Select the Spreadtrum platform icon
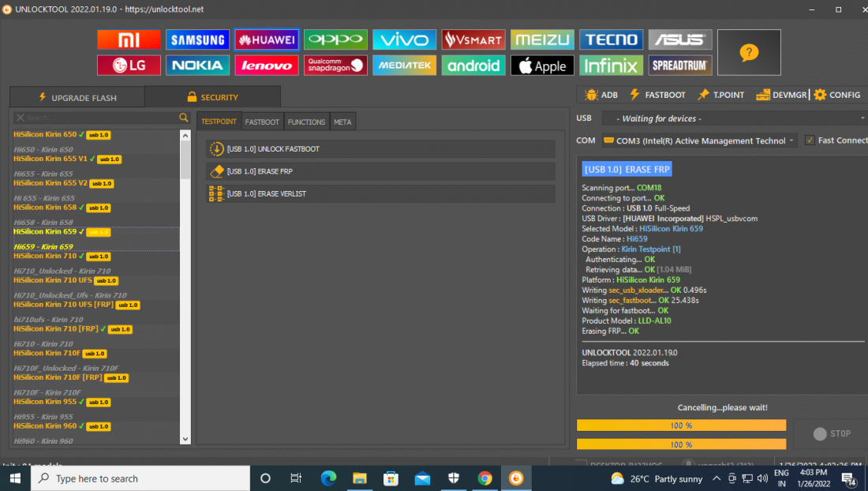 [680, 66]
